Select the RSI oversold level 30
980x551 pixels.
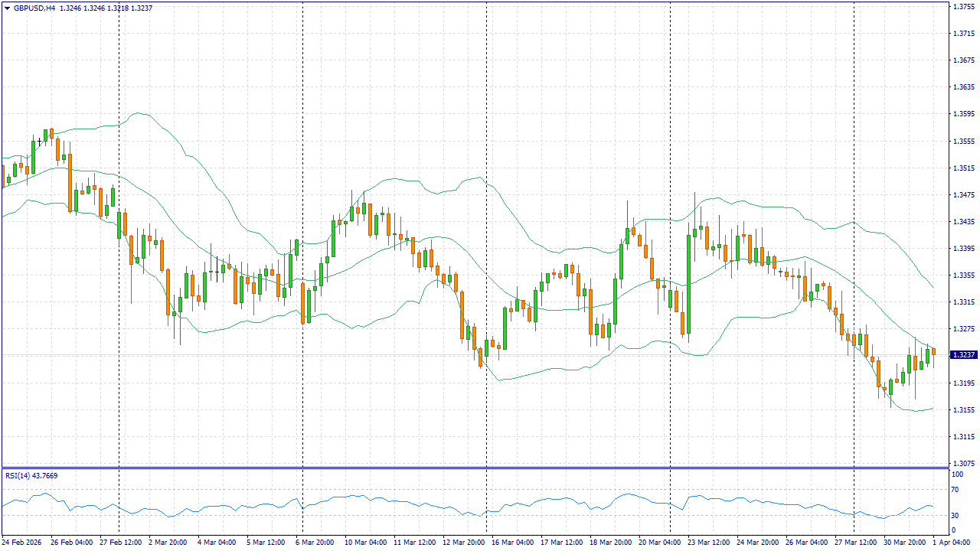pyautogui.click(x=955, y=514)
